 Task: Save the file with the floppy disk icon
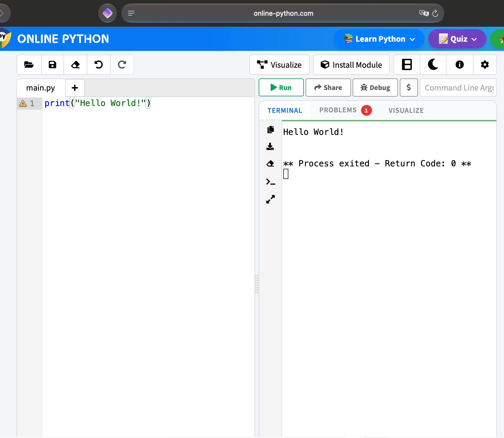point(52,65)
